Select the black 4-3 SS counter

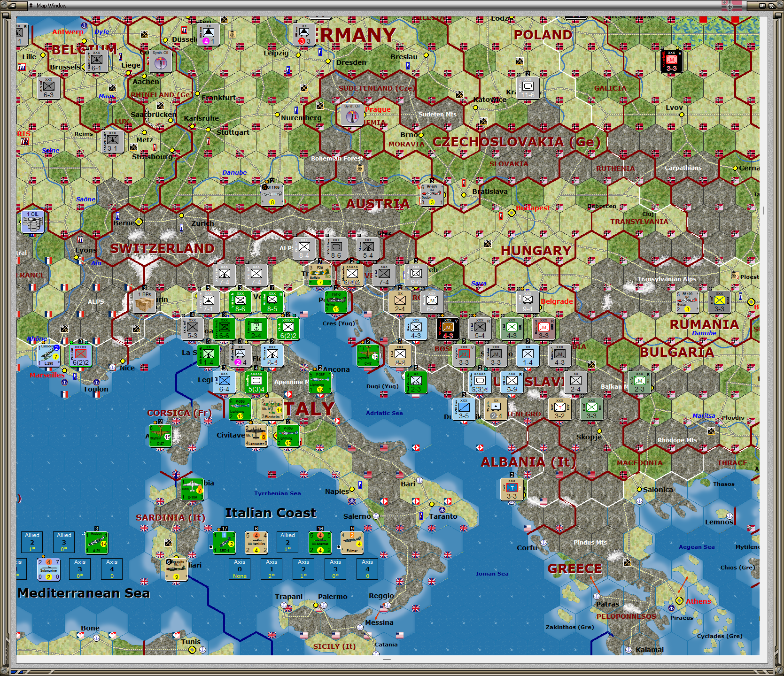448,329
